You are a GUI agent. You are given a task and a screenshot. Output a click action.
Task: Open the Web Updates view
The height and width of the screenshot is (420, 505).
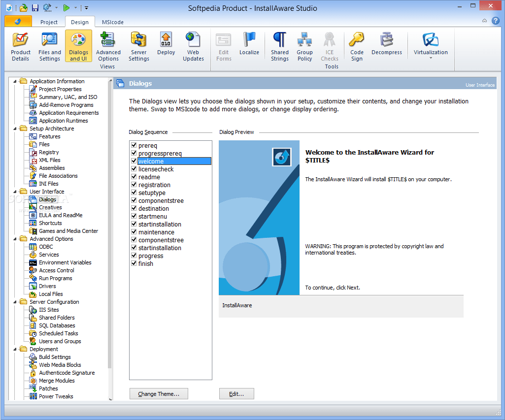point(193,46)
